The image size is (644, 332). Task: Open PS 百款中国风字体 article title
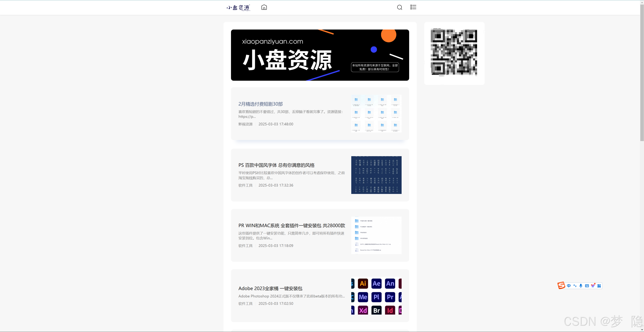pyautogui.click(x=276, y=165)
